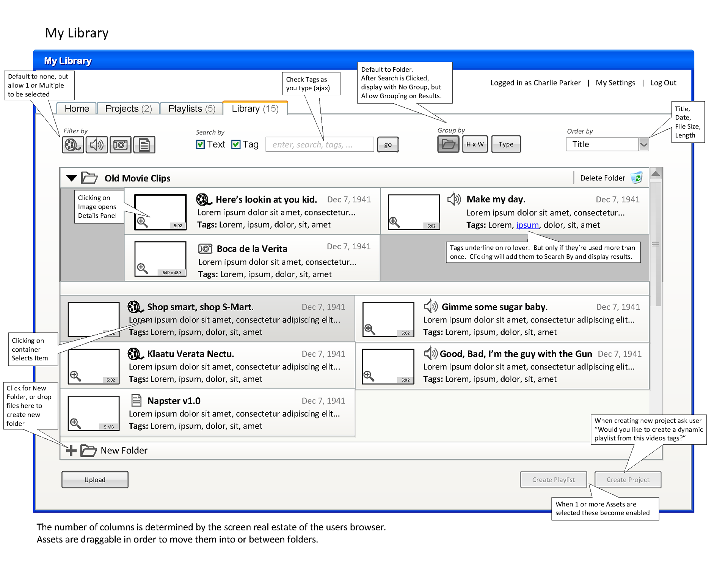The width and height of the screenshot is (728, 563).
Task: Uncheck the Tag search checkbox
Action: point(236,145)
